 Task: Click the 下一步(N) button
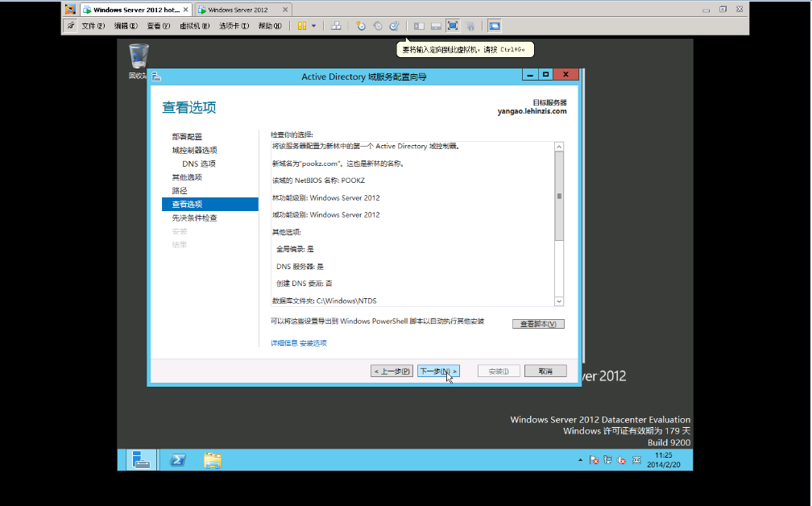coord(438,371)
